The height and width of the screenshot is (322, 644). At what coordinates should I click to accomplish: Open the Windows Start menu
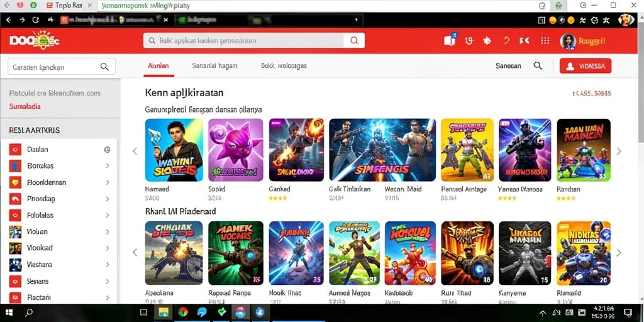point(9,313)
